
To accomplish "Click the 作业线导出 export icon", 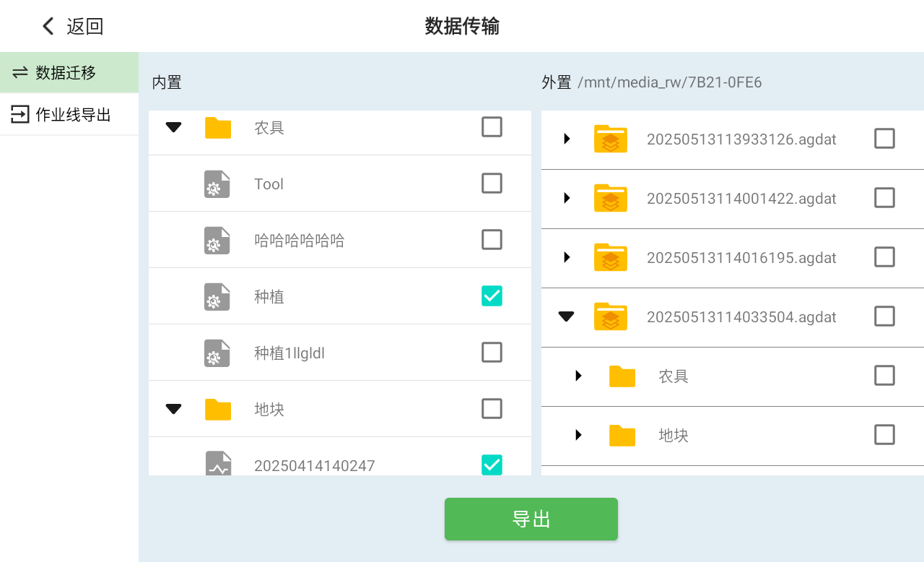I will pos(20,114).
